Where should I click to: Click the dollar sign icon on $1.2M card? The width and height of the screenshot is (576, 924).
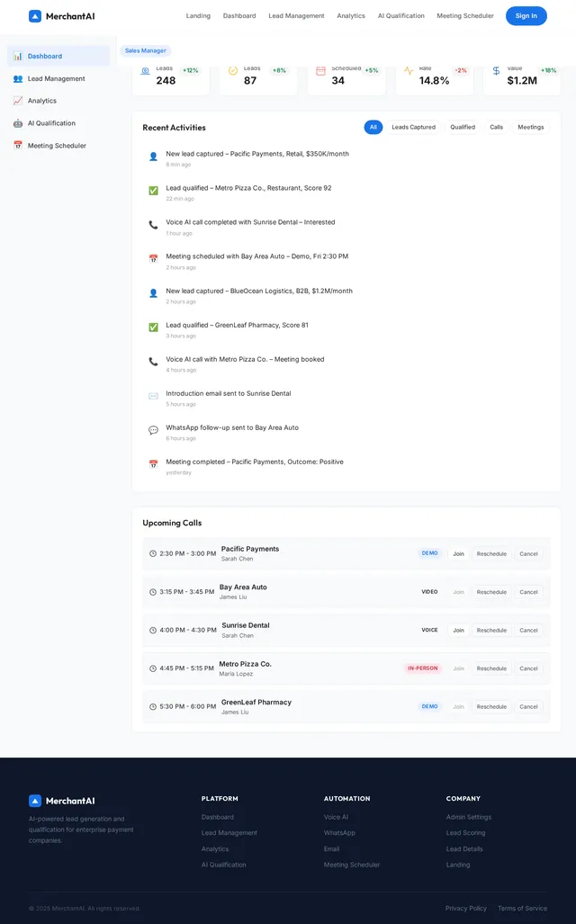[496, 71]
